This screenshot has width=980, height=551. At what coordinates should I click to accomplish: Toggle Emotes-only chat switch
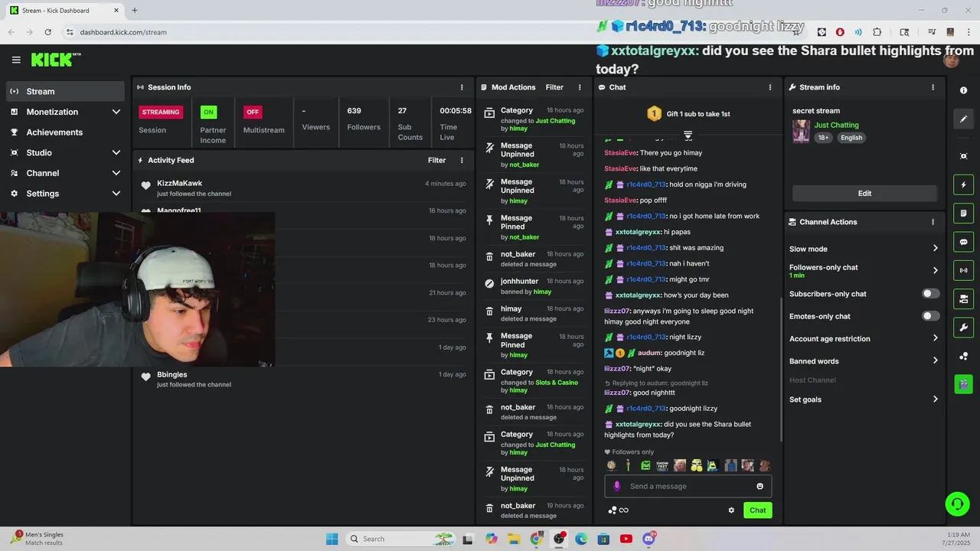point(930,316)
